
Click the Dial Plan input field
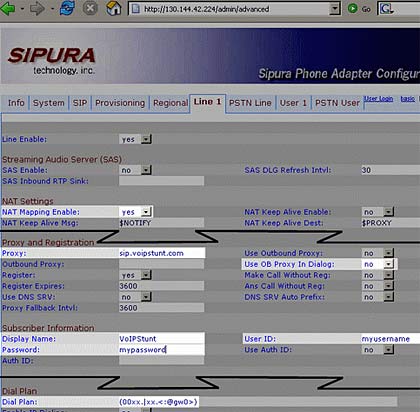258,402
